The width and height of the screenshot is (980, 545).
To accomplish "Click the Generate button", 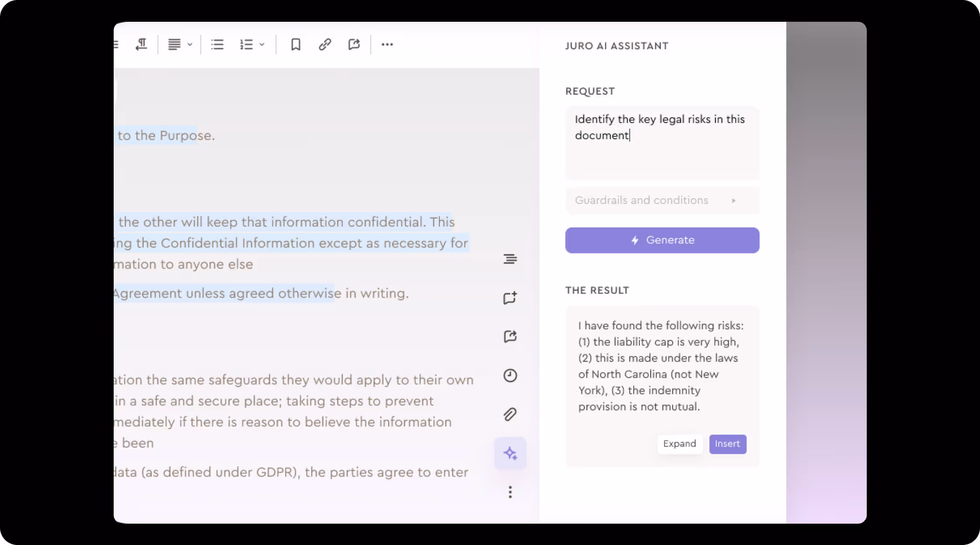I will 662,240.
